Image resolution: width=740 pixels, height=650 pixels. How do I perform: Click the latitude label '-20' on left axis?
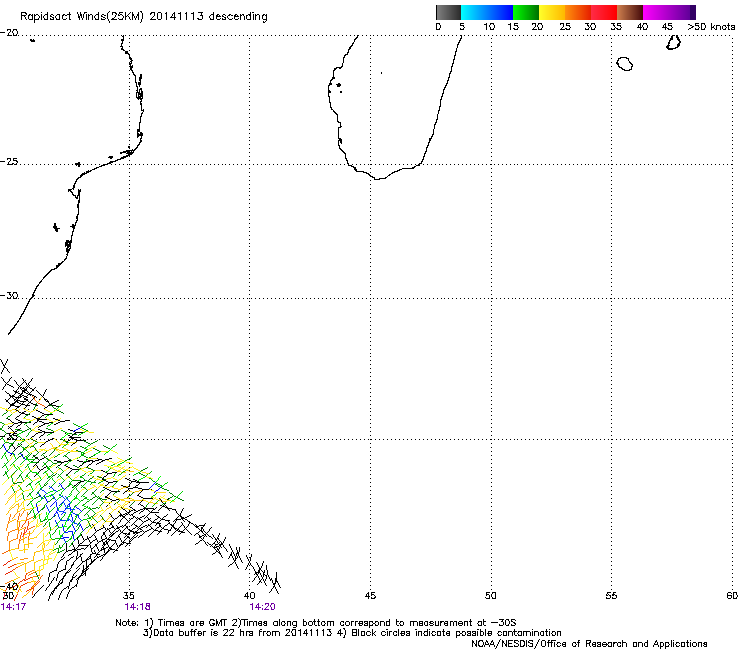point(9,33)
